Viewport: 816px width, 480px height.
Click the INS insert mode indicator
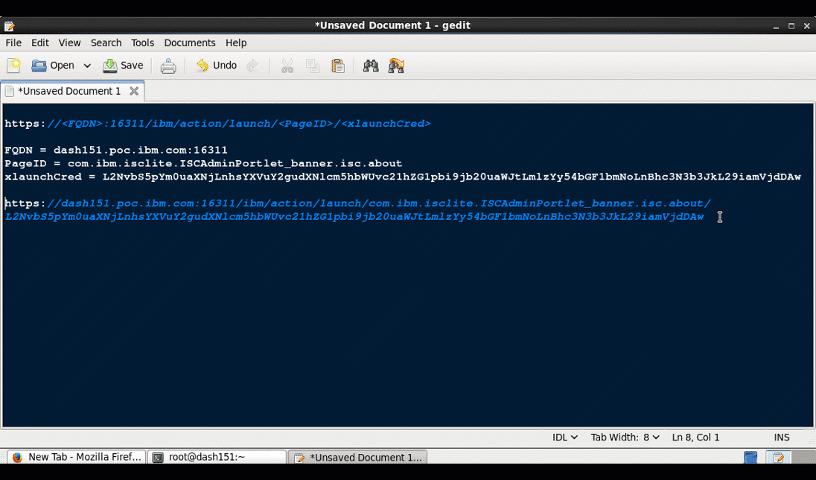[781, 437]
